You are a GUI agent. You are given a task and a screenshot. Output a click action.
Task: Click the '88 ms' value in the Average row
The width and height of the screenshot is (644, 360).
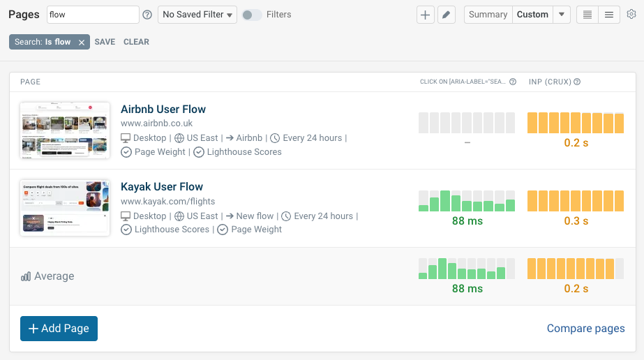tap(467, 289)
